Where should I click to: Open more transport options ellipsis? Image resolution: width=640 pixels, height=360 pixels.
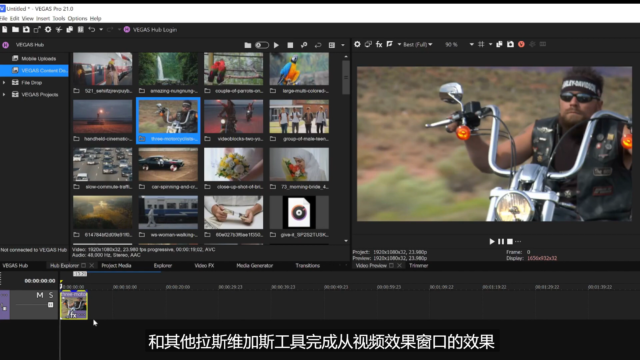pos(518,241)
